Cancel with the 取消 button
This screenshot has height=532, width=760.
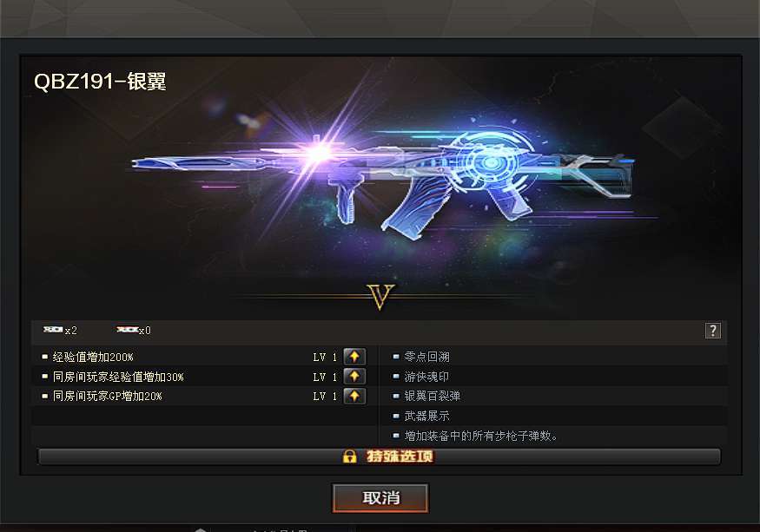pos(380,497)
